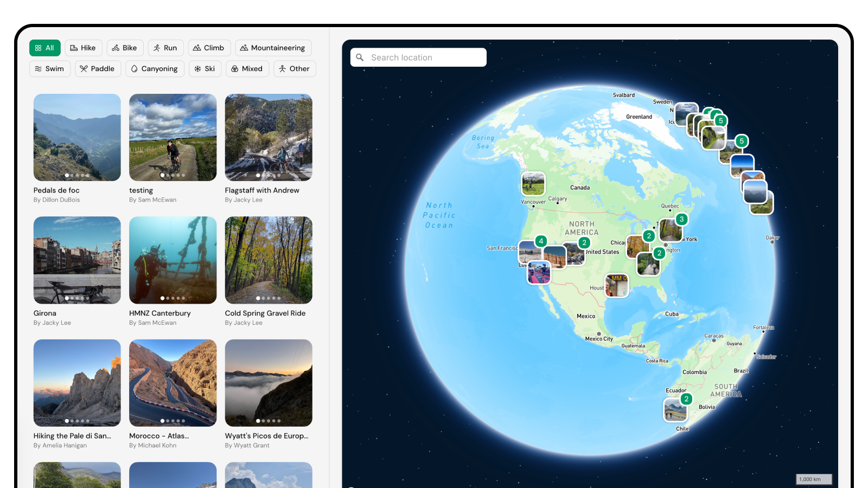Filter adventures by Bike

click(x=125, y=48)
